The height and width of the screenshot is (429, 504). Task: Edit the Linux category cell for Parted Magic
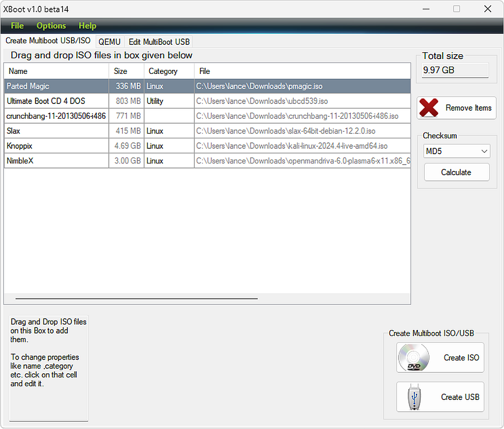[x=169, y=86]
